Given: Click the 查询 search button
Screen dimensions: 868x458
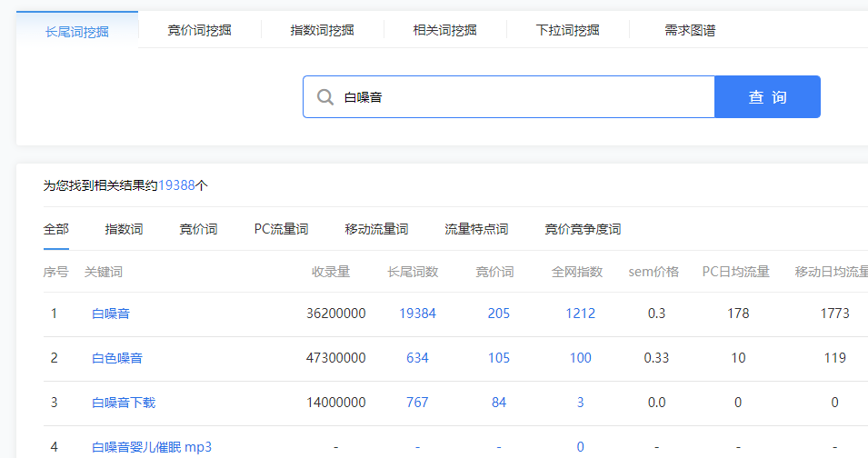Looking at the screenshot, I should pyautogui.click(x=767, y=97).
